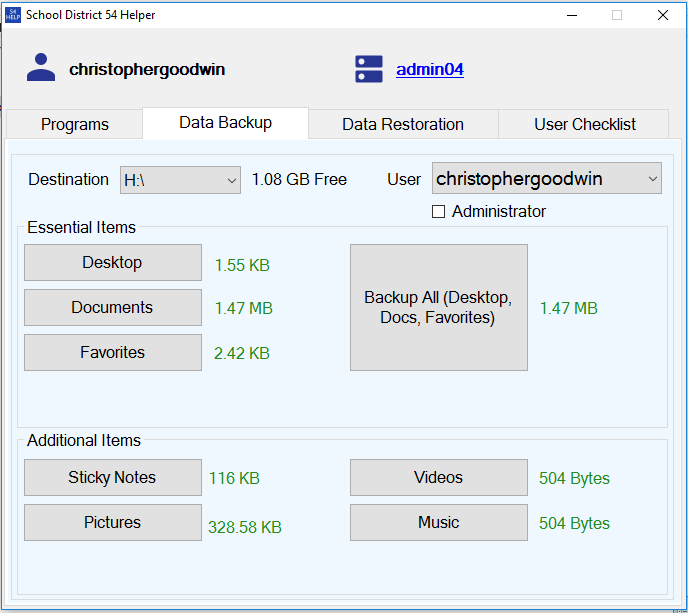Click the user profile icon
This screenshot has height=613, width=688.
point(41,68)
